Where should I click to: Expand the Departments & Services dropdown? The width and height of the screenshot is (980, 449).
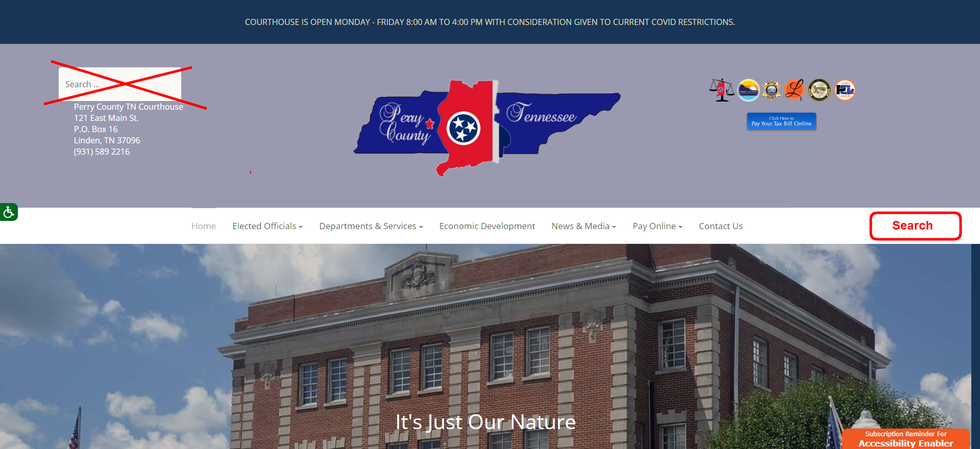click(x=371, y=226)
